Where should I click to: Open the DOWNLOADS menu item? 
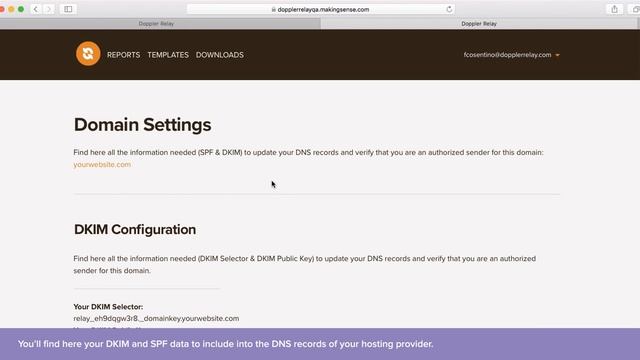(220, 55)
